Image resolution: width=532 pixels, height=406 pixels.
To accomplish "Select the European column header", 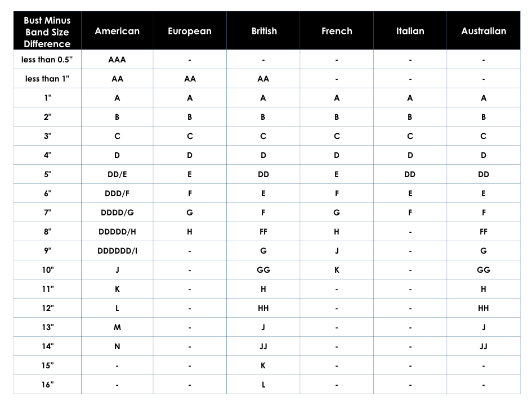I will pyautogui.click(x=189, y=31).
